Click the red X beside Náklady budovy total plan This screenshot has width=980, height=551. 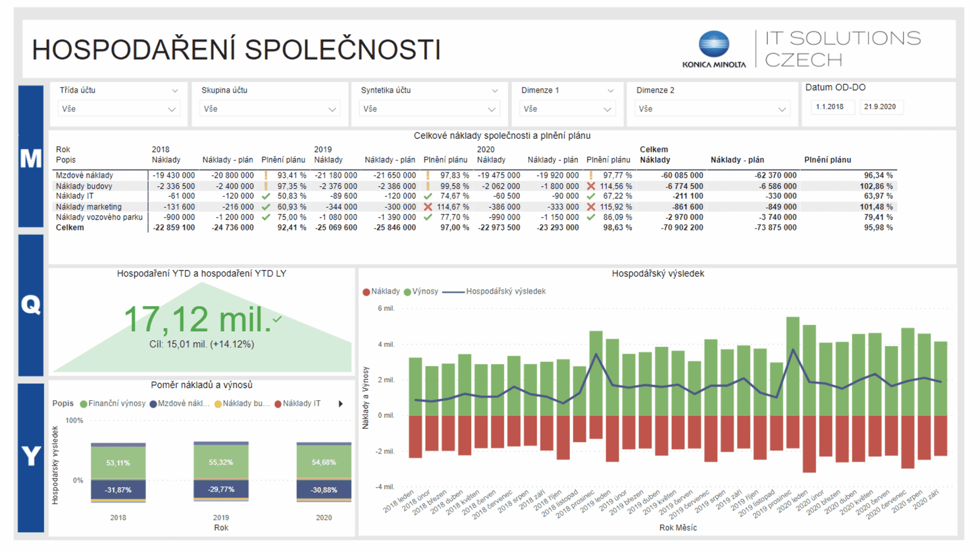pos(591,186)
